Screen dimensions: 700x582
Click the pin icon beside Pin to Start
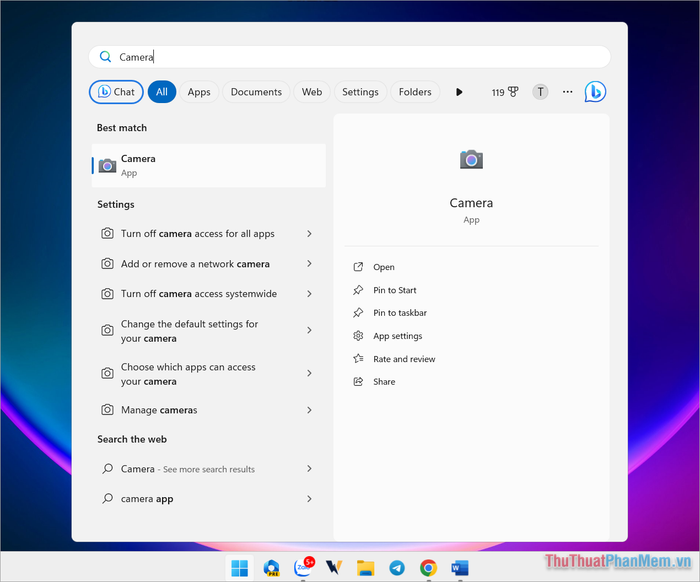pos(358,290)
